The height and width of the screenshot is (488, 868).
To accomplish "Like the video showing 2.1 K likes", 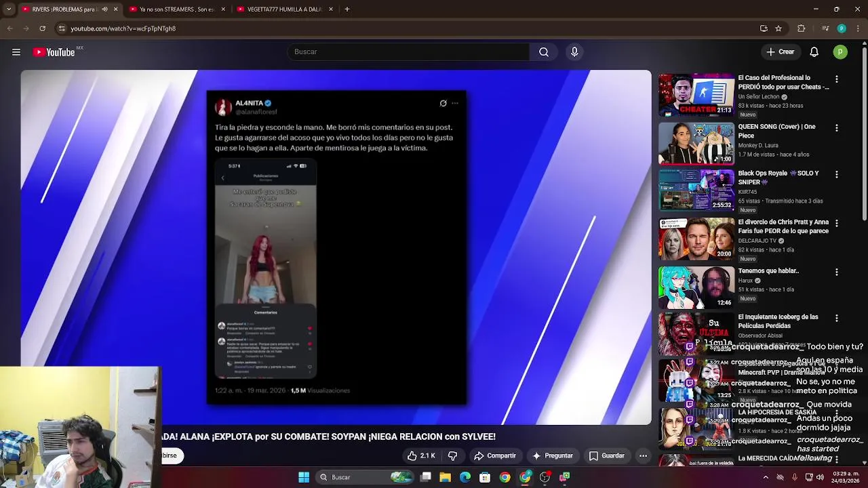I will (x=421, y=456).
